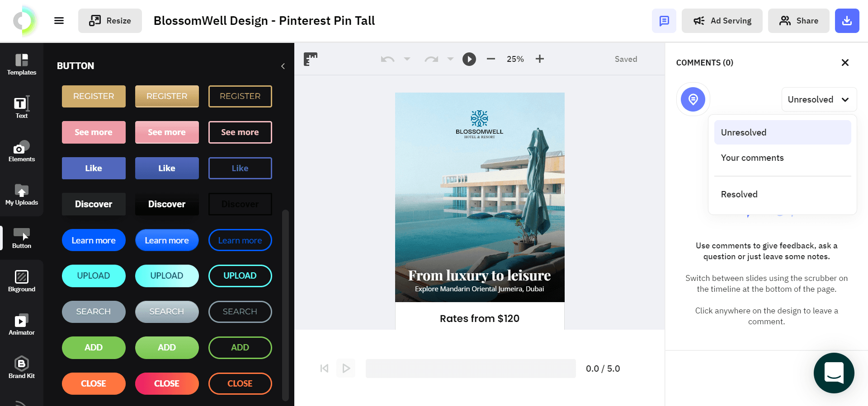Image resolution: width=868 pixels, height=406 pixels.
Task: Open the Brand Kit panel
Action: click(x=22, y=368)
